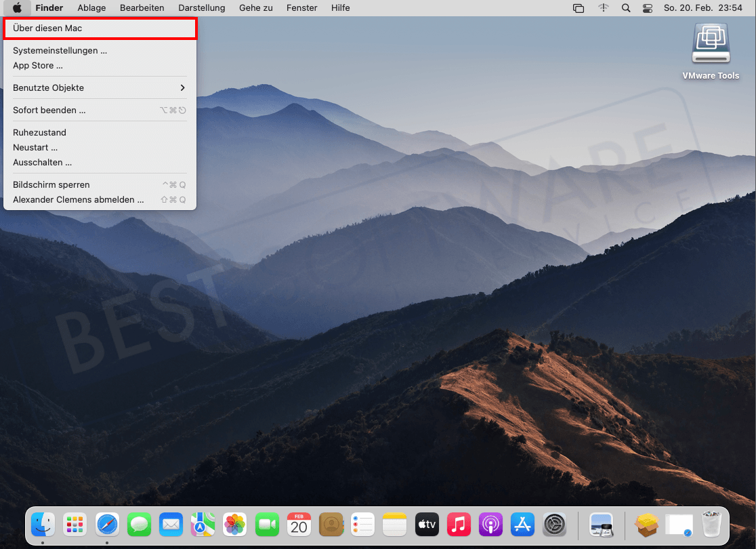
Task: Open the Maps app
Action: (203, 524)
